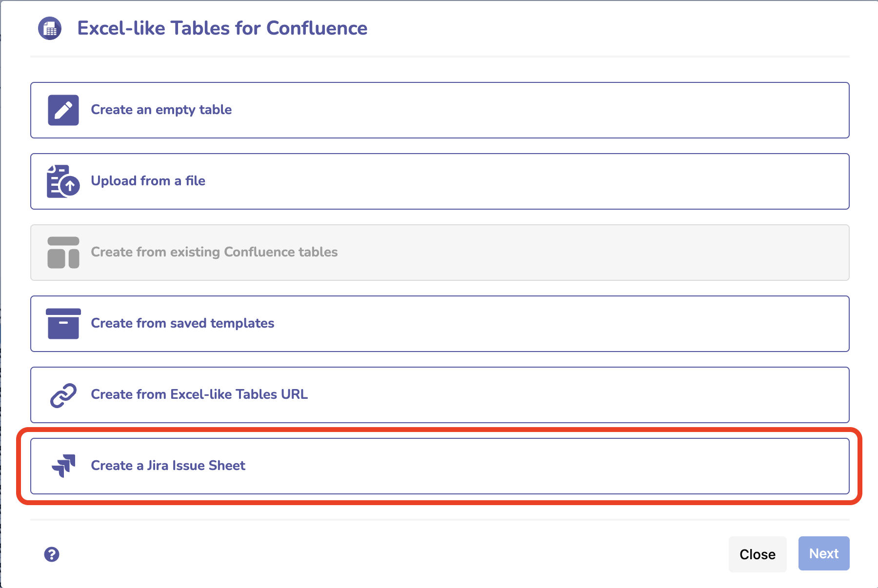Image resolution: width=878 pixels, height=588 pixels.
Task: Open help via the question mark icon
Action: 52,554
